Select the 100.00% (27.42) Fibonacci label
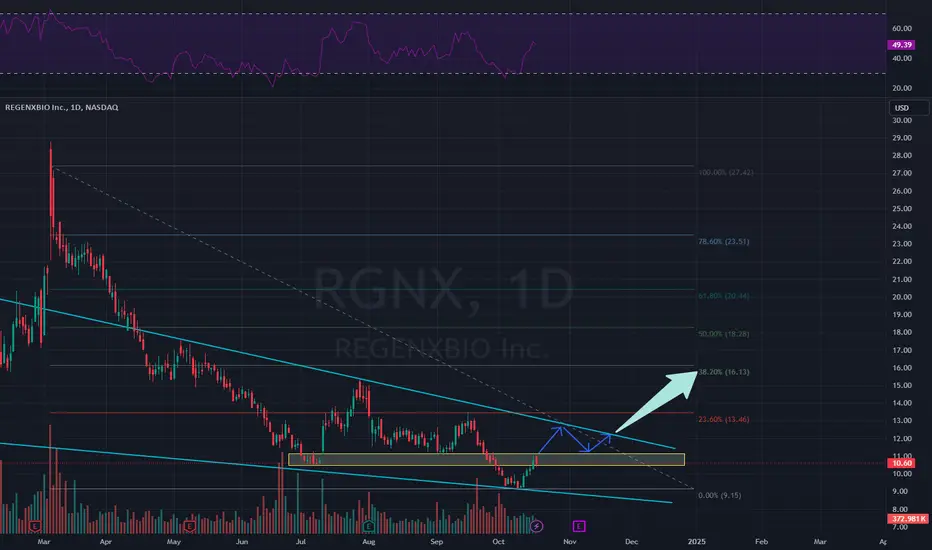This screenshot has width=932, height=550. click(726, 172)
